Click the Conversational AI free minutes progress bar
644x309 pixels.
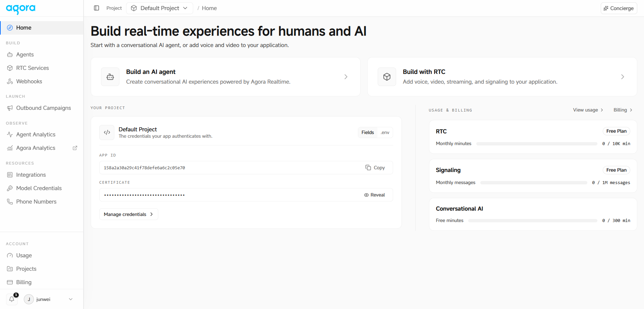tap(533, 221)
